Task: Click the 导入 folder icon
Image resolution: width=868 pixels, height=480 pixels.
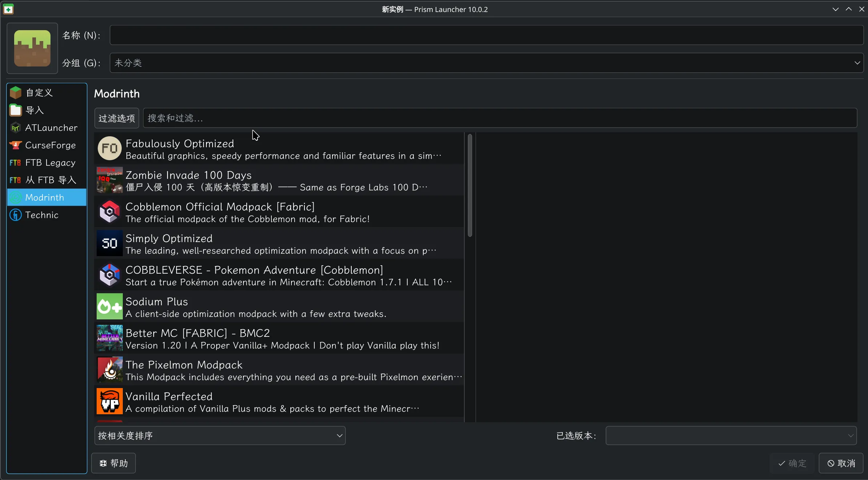Action: point(16,110)
